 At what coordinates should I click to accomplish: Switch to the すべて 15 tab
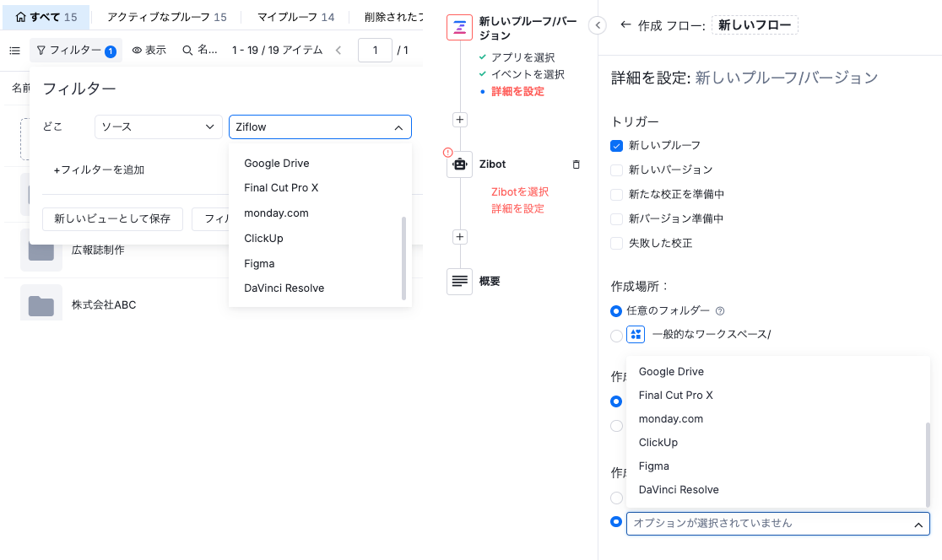coord(46,17)
